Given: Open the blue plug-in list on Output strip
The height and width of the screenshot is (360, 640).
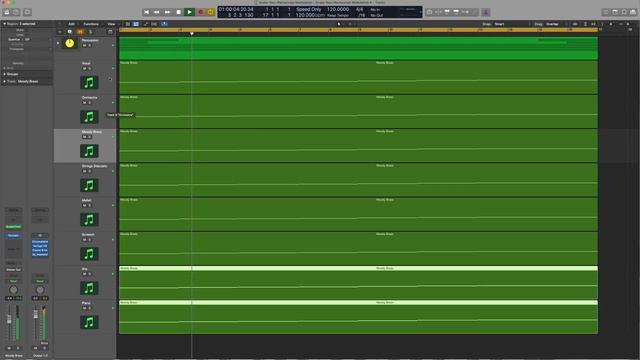Looking at the screenshot, I should (x=40, y=248).
